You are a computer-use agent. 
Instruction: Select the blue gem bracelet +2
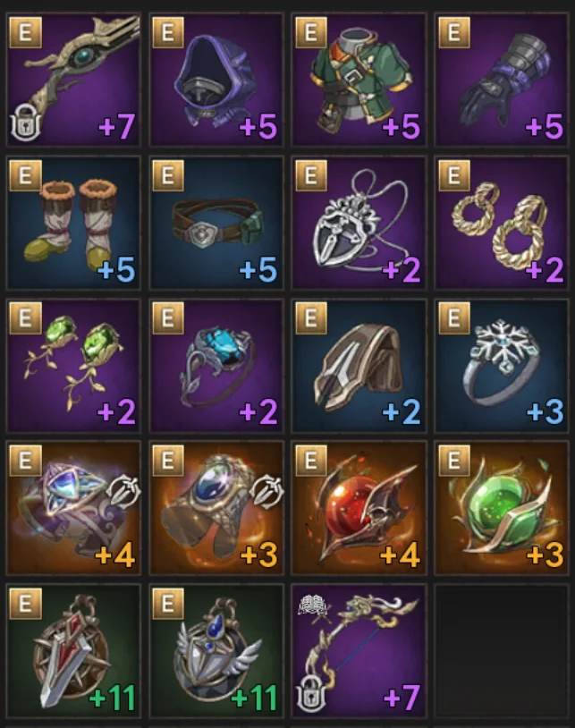216,366
